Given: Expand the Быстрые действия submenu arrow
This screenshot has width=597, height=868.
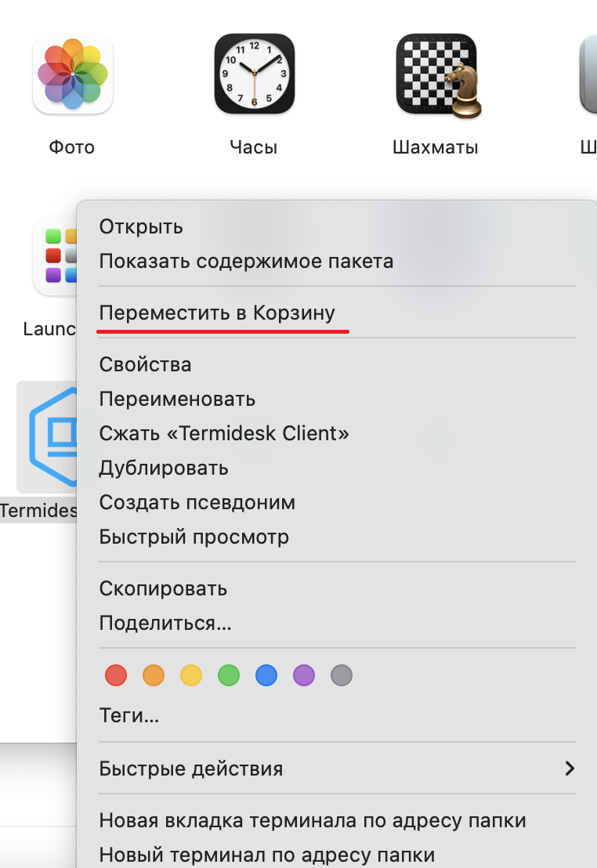Looking at the screenshot, I should 570,769.
